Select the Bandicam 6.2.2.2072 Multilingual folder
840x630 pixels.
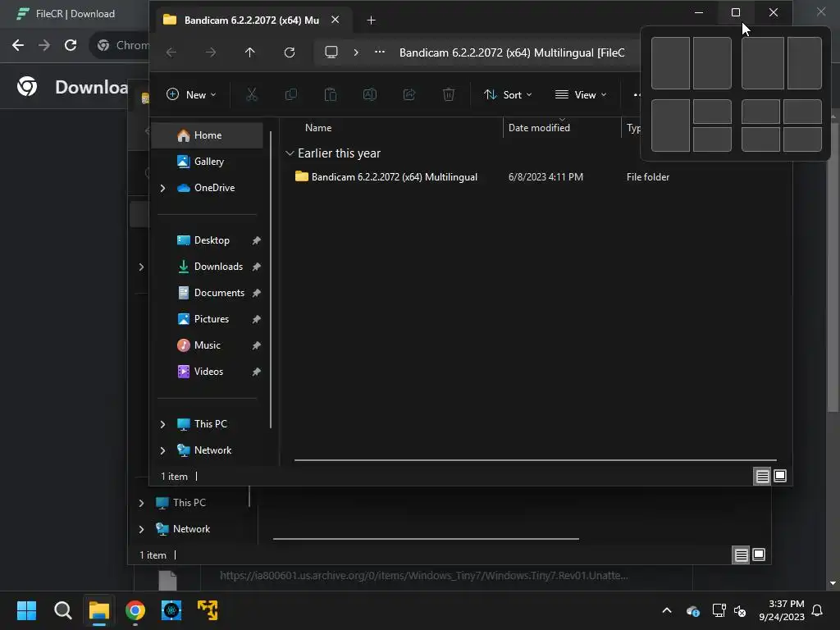pyautogui.click(x=394, y=177)
